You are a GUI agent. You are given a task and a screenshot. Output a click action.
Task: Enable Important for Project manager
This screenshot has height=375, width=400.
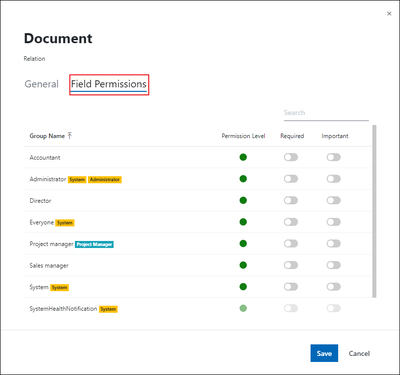[x=334, y=244]
